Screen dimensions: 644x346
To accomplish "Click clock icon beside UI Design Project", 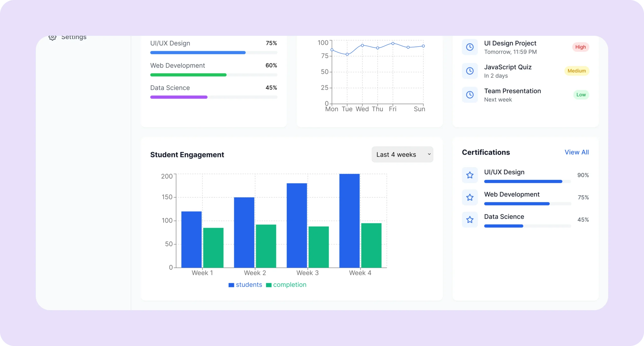I will (470, 47).
